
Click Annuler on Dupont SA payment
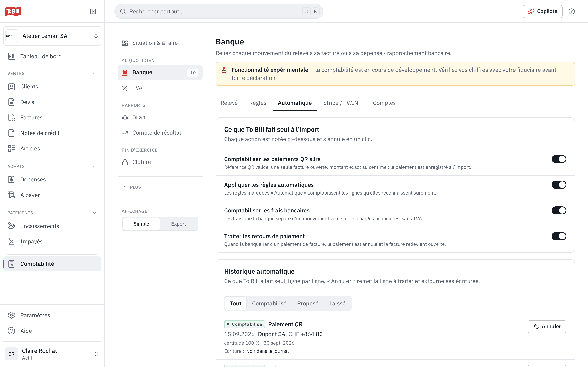click(x=547, y=326)
